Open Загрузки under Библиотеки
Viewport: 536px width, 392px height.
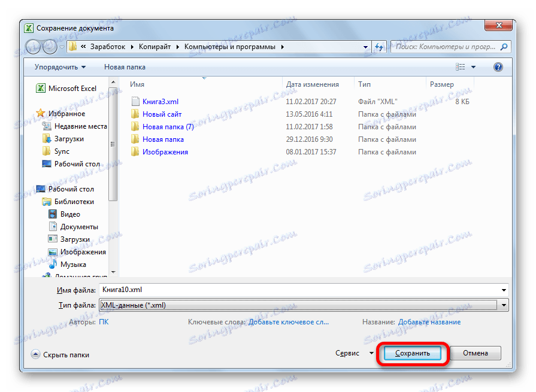pos(69,239)
